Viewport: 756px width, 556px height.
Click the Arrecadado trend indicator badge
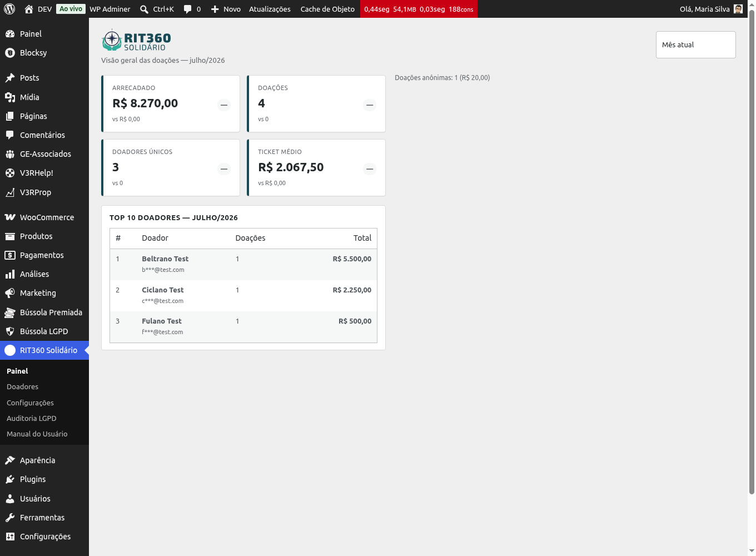[x=224, y=105]
